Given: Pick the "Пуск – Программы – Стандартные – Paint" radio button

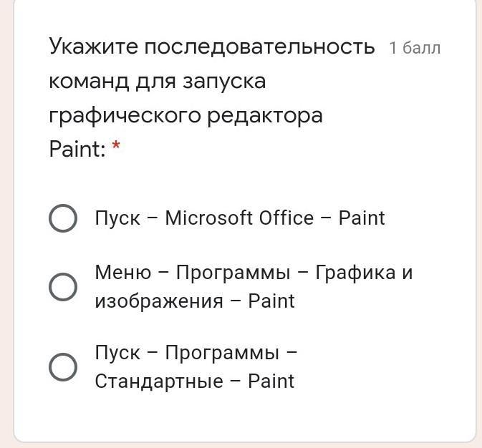Looking at the screenshot, I should [x=63, y=366].
